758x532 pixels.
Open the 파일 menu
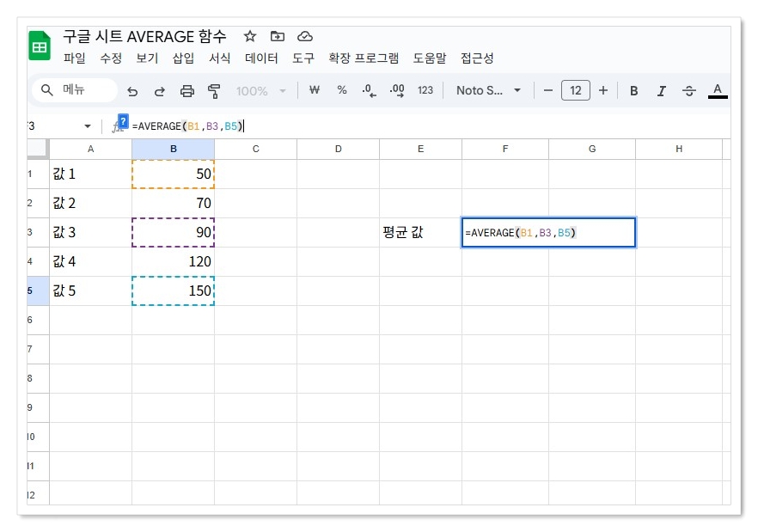pyautogui.click(x=75, y=58)
